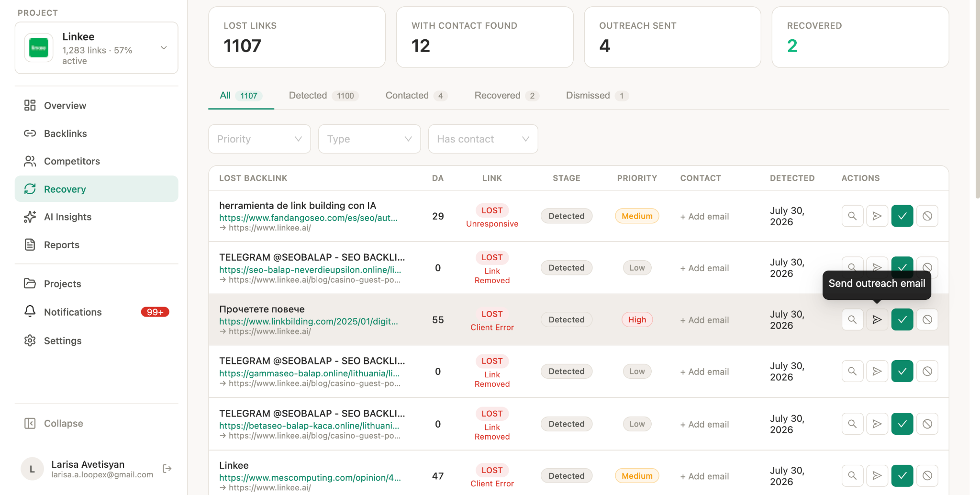Image resolution: width=980 pixels, height=495 pixels.
Task: Search contact for linkbilding.com row
Action: [852, 319]
